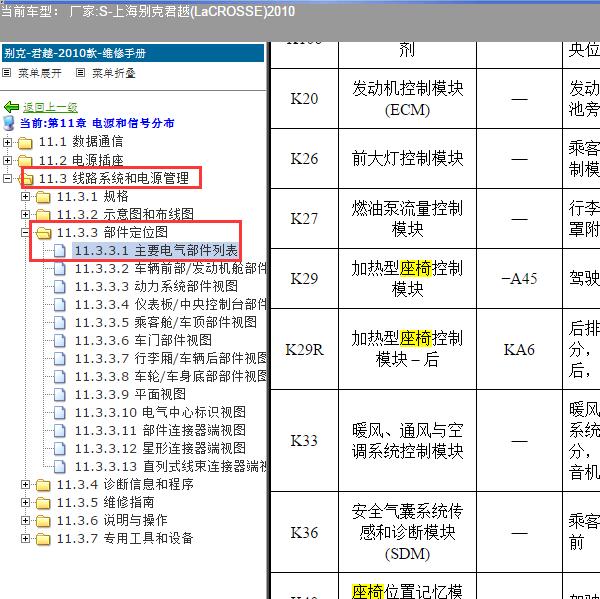Click the 当前:第11章 电源和信号分布 heading
The image size is (600, 599).
pos(97,123)
